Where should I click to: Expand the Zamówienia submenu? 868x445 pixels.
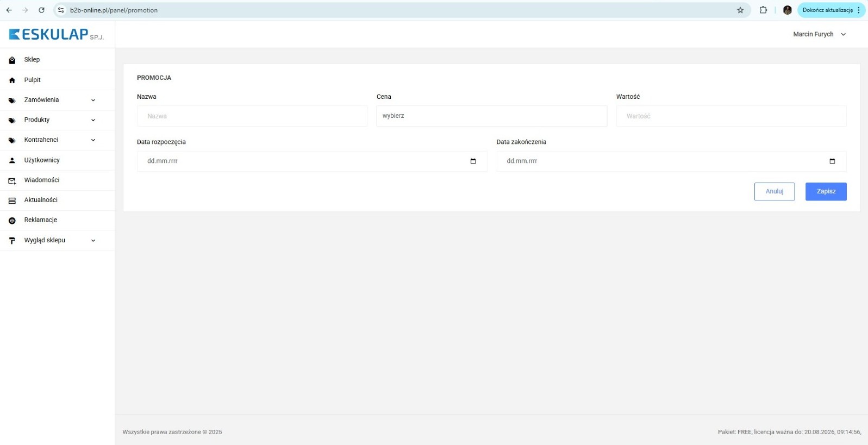click(x=93, y=101)
